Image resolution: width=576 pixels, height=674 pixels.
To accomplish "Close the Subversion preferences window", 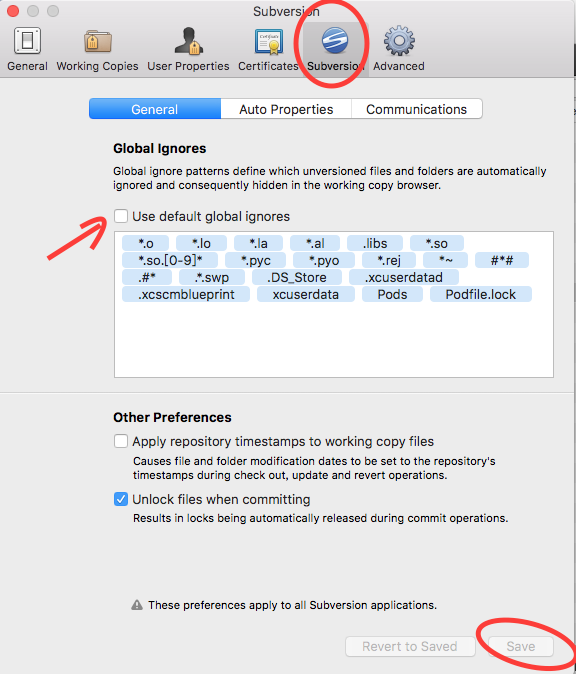I will (13, 11).
